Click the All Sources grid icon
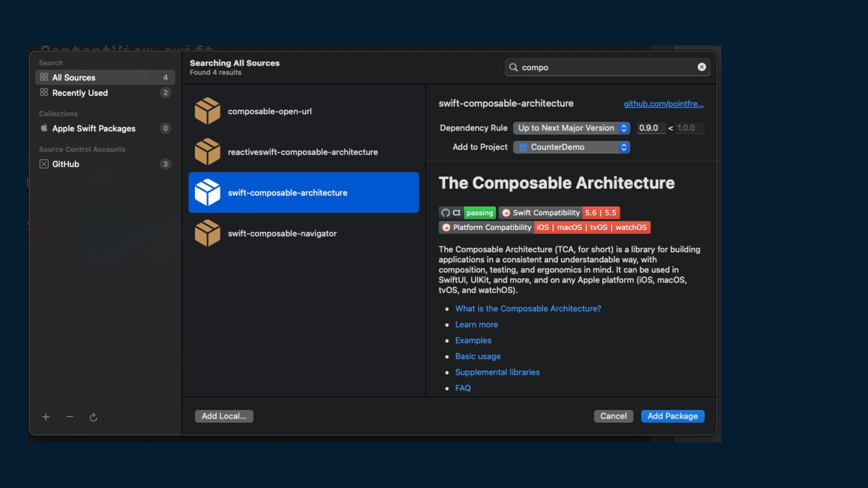 tap(44, 77)
